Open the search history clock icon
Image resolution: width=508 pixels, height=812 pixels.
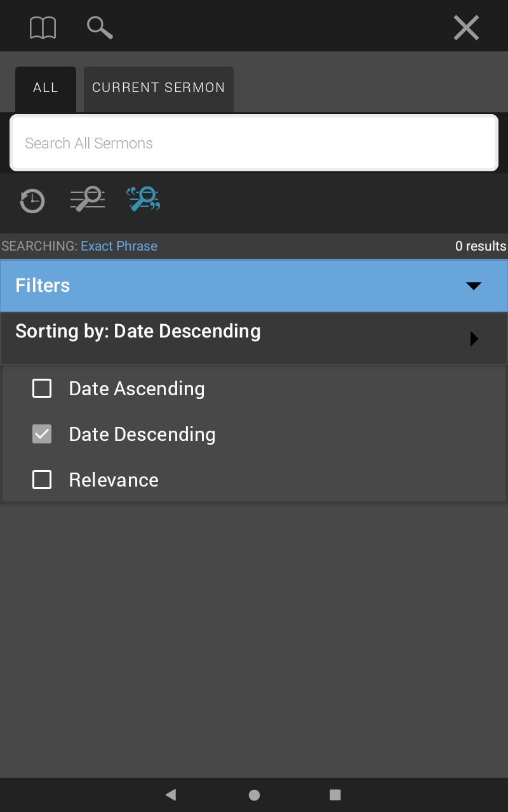[x=32, y=200]
